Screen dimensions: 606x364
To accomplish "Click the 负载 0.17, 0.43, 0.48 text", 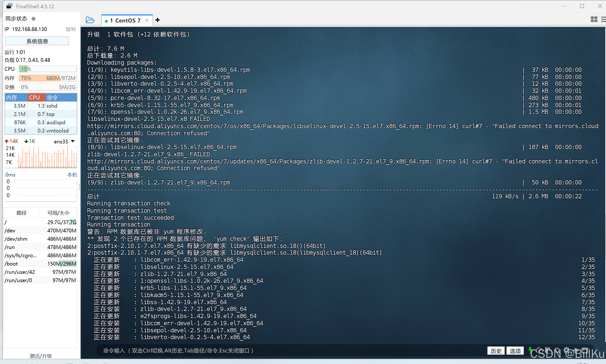I will (x=27, y=60).
